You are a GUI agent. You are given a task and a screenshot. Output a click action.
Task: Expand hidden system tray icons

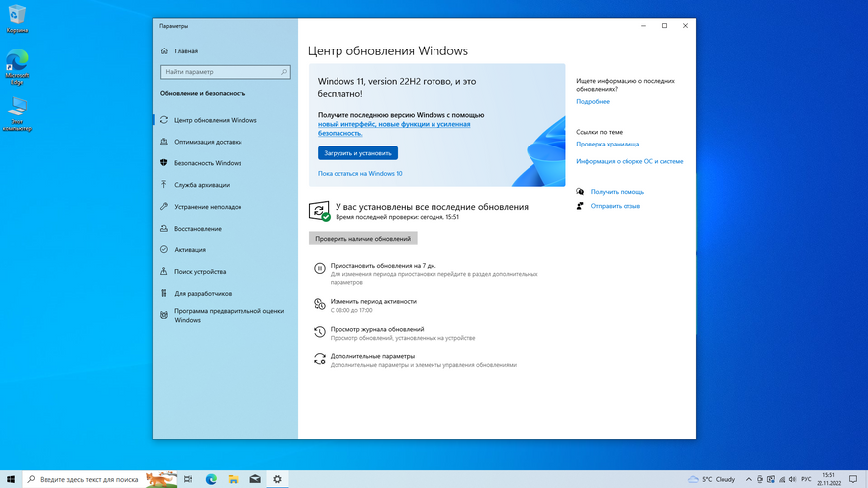click(x=749, y=479)
